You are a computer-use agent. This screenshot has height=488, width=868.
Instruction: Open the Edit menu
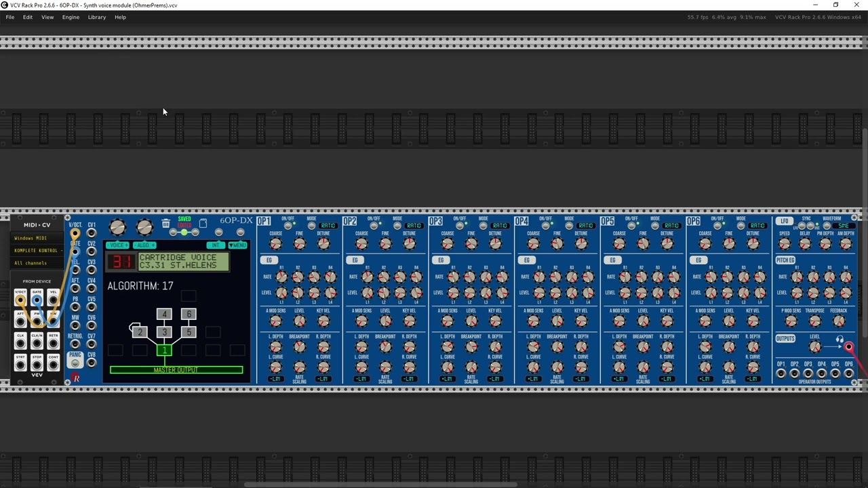click(28, 17)
